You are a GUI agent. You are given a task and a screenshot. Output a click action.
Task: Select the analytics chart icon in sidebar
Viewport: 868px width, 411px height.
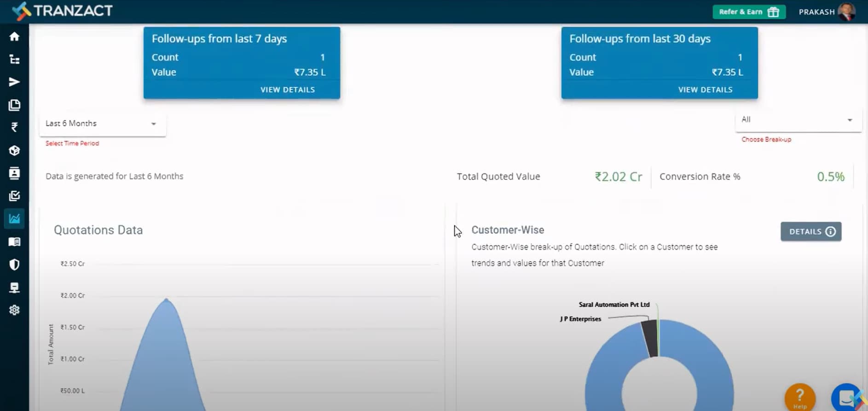pos(14,218)
